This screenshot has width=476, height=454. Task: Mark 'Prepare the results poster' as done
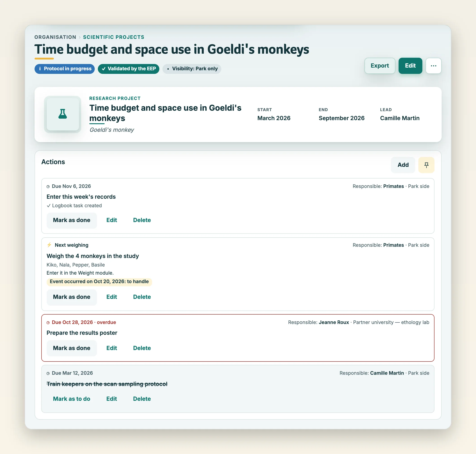coord(72,348)
